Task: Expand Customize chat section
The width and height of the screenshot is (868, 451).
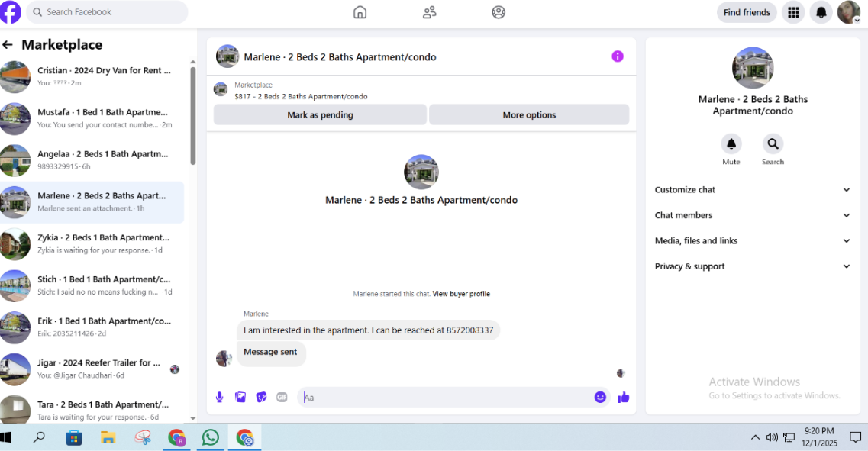Action: point(752,190)
